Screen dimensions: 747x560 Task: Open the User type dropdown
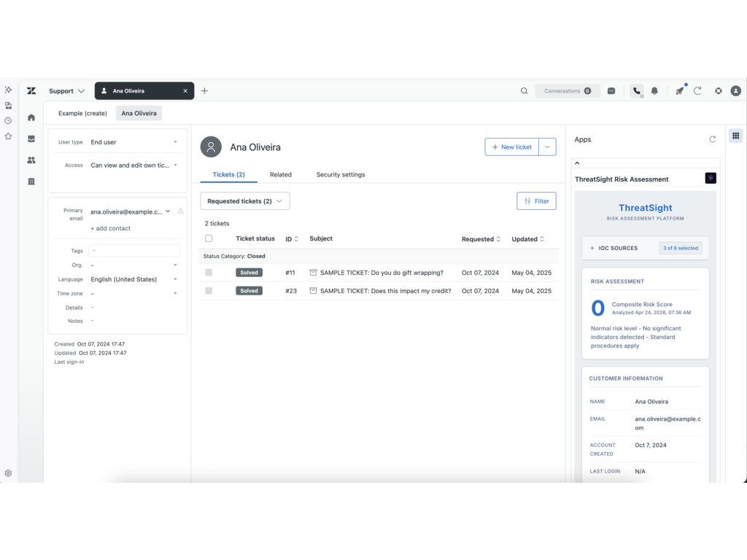[134, 142]
